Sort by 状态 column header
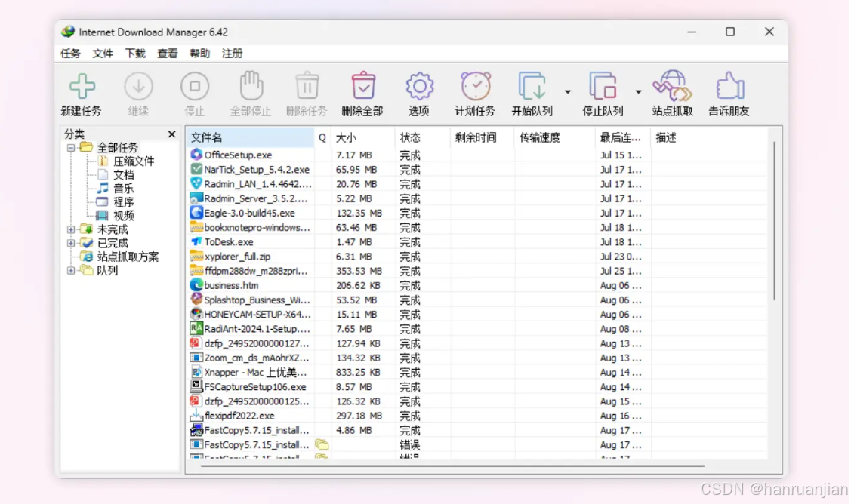Viewport: 851px width, 504px height. click(422, 138)
